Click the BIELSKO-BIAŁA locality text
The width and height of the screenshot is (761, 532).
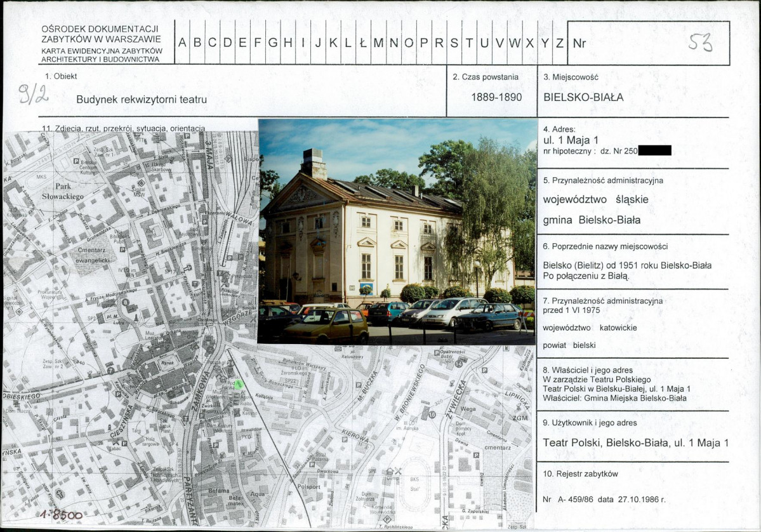pyautogui.click(x=583, y=97)
